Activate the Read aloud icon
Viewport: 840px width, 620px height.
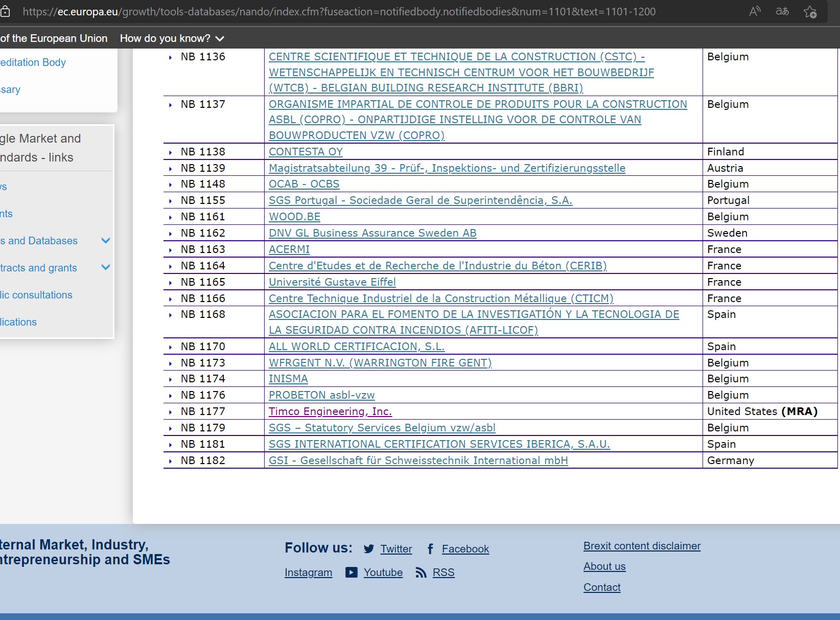coord(755,11)
